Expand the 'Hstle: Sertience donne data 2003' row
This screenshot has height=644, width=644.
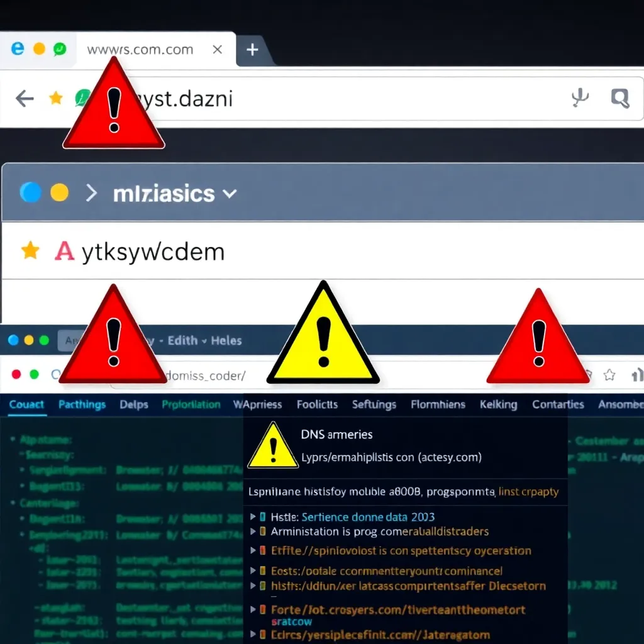pos(253,517)
